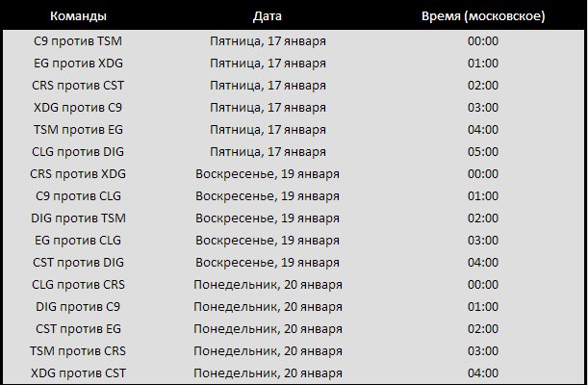Click the Время (московское) column header
The width and height of the screenshot is (588, 385).
(483, 16)
